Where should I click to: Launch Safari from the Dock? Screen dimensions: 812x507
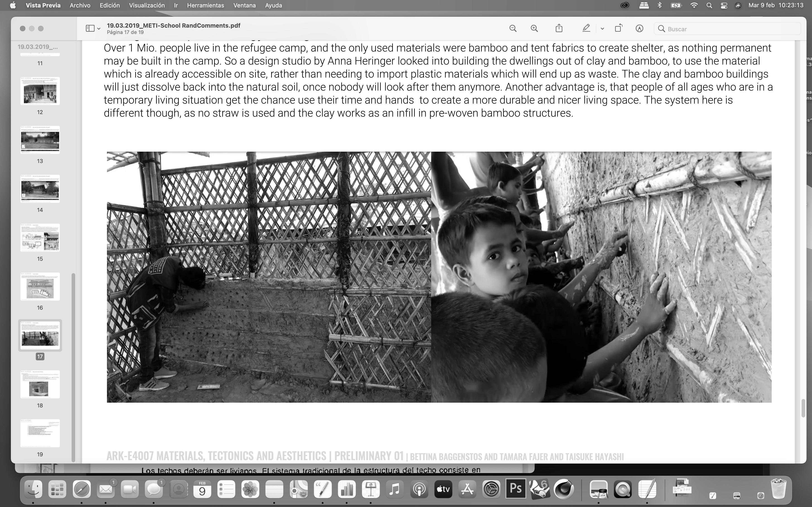82,489
